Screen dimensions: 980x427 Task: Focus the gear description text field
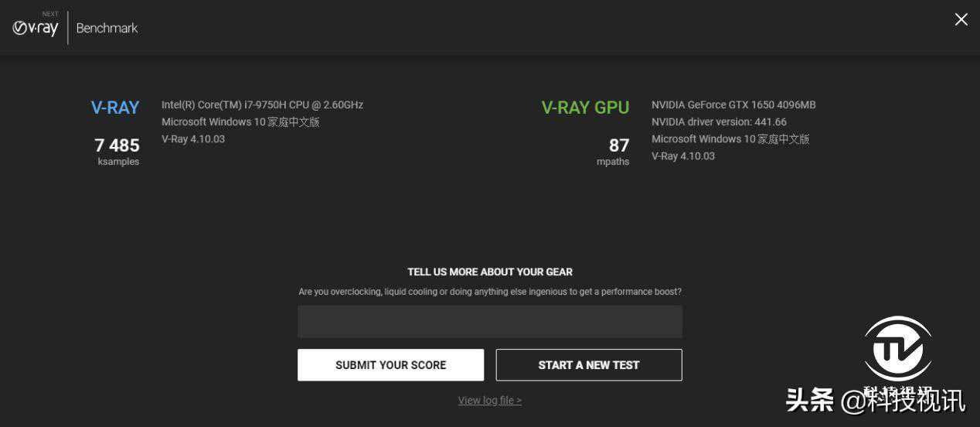490,322
